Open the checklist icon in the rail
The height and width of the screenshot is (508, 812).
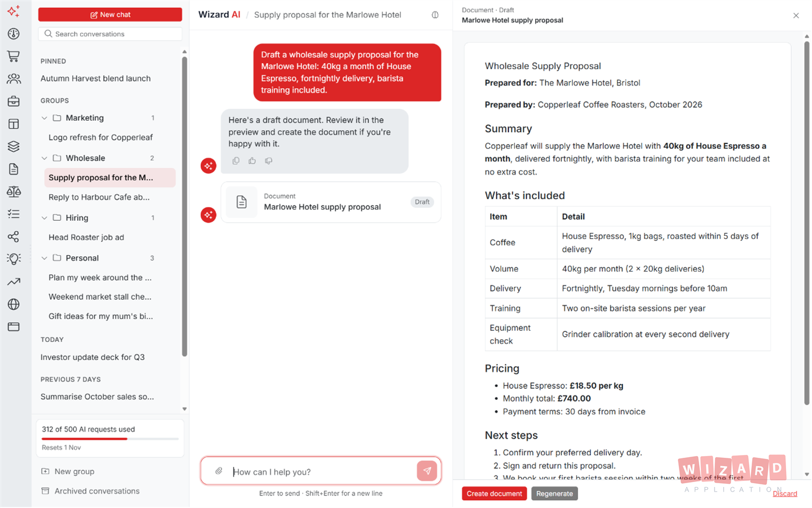(x=14, y=214)
